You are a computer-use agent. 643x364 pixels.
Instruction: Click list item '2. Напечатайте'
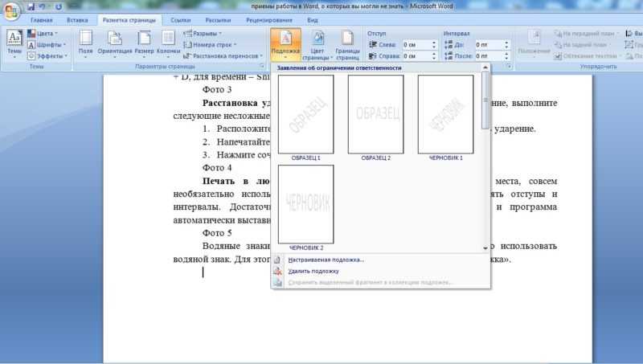[x=236, y=142]
